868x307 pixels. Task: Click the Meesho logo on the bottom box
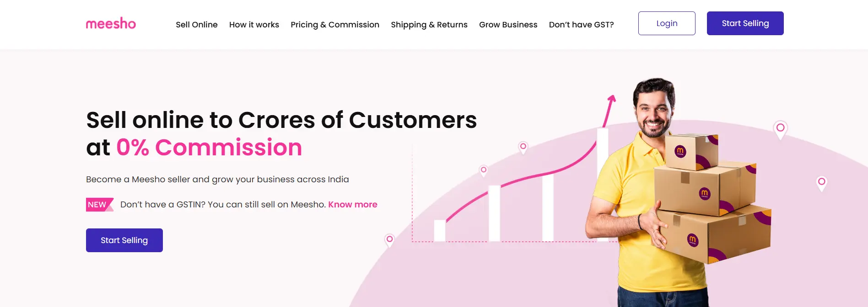click(692, 239)
